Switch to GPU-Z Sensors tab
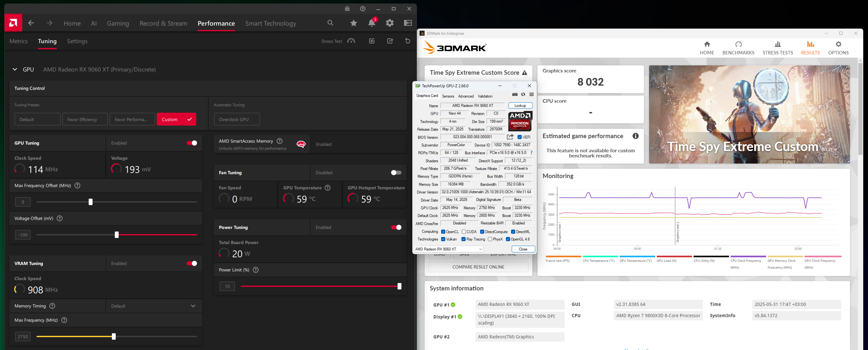The height and width of the screenshot is (350, 868). (x=448, y=96)
